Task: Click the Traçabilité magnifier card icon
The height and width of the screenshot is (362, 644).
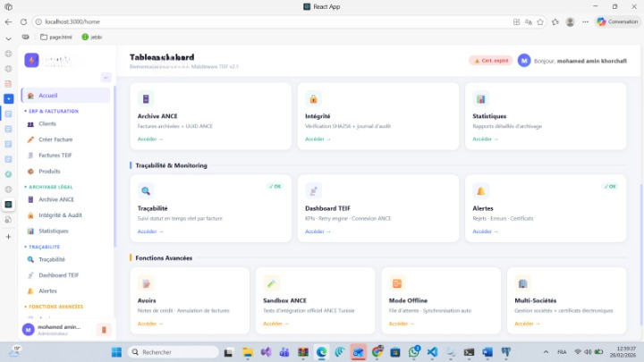Action: [146, 190]
